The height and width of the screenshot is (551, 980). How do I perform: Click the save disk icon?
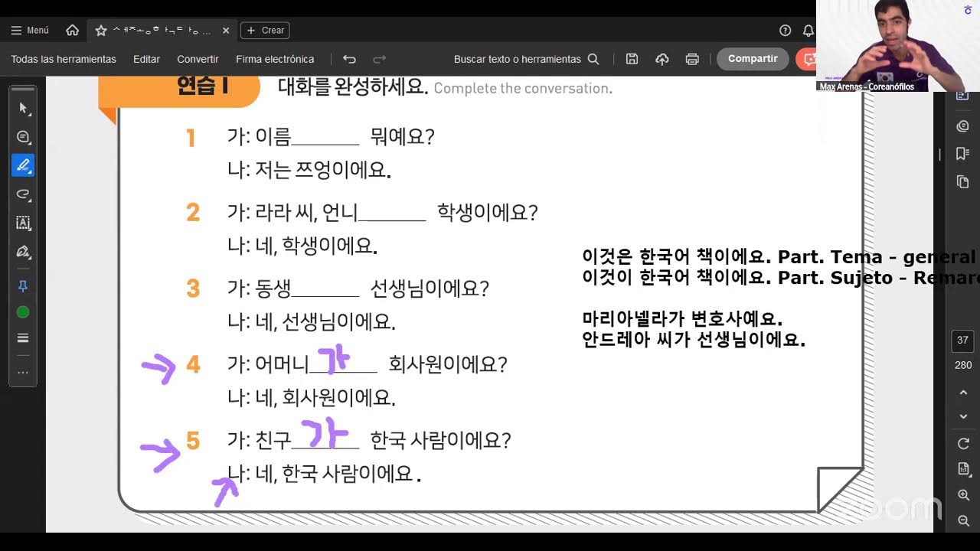pyautogui.click(x=632, y=59)
